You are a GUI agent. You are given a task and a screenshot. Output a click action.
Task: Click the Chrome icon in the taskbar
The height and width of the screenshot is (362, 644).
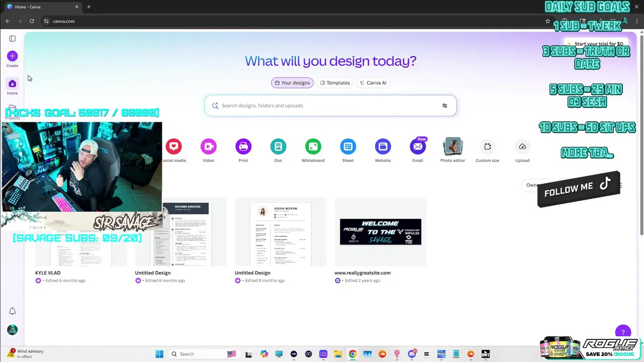pos(353,354)
